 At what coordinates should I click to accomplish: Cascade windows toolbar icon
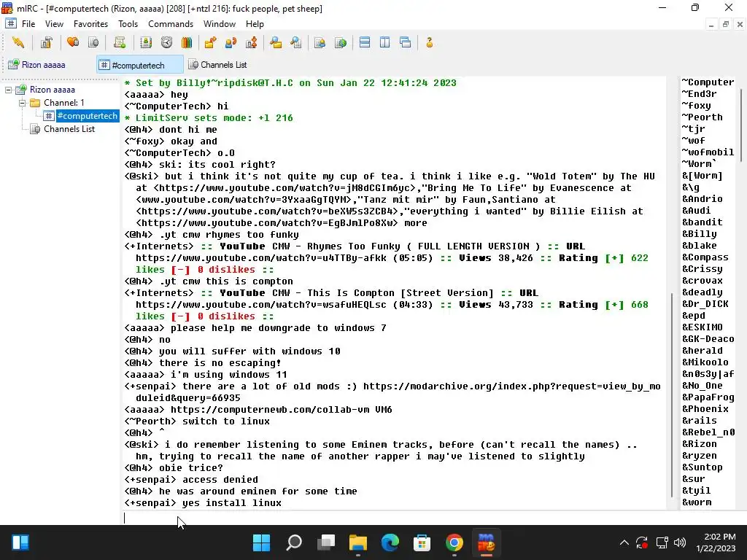pos(406,43)
